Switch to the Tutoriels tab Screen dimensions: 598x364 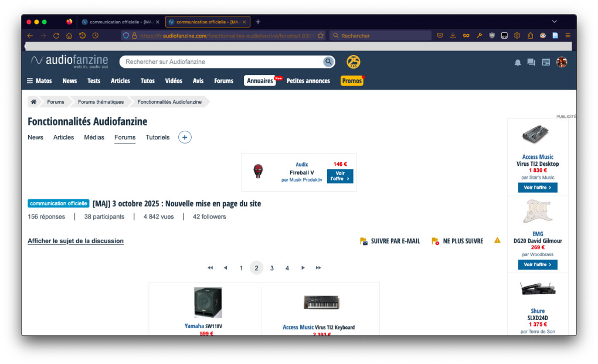coord(158,137)
